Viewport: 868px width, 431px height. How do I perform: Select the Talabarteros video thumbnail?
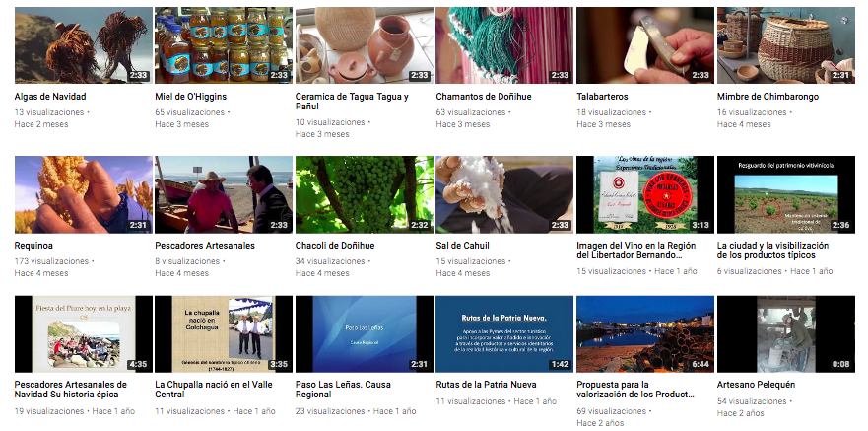tap(644, 45)
